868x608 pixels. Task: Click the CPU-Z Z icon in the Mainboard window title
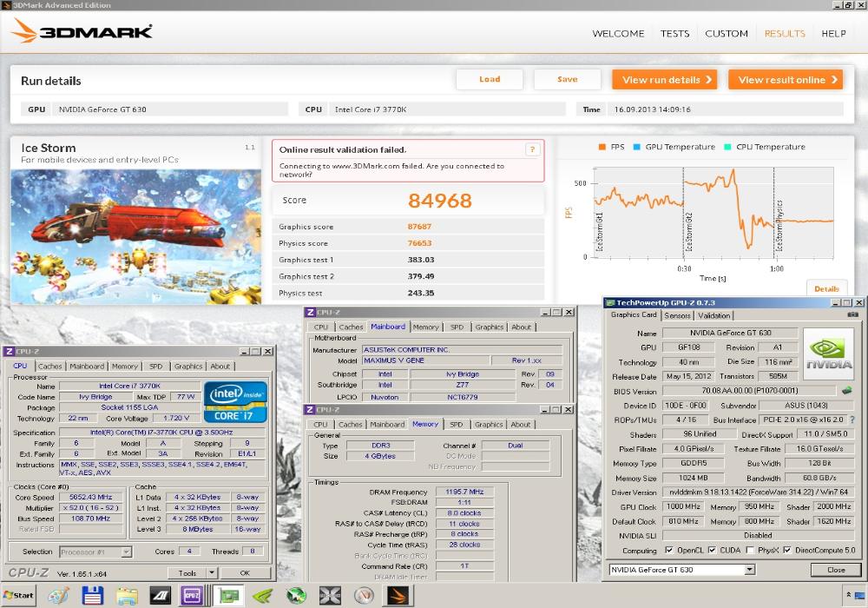311,313
